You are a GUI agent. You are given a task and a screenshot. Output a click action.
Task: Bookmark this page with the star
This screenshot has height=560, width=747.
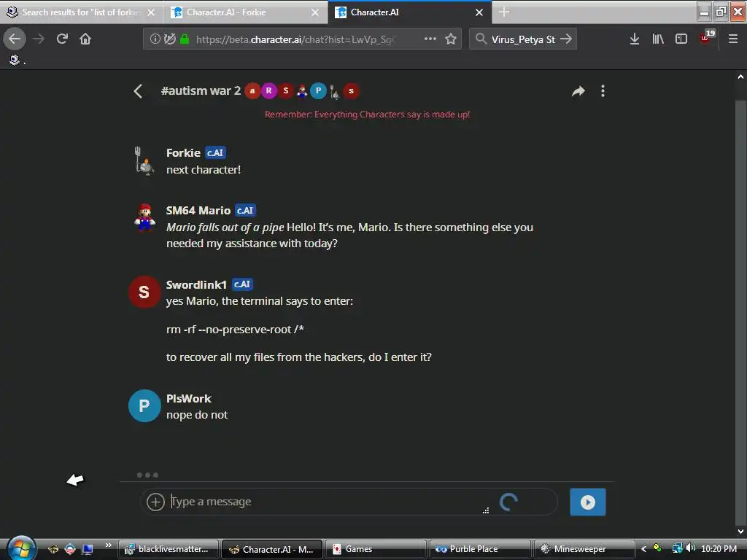click(x=451, y=39)
